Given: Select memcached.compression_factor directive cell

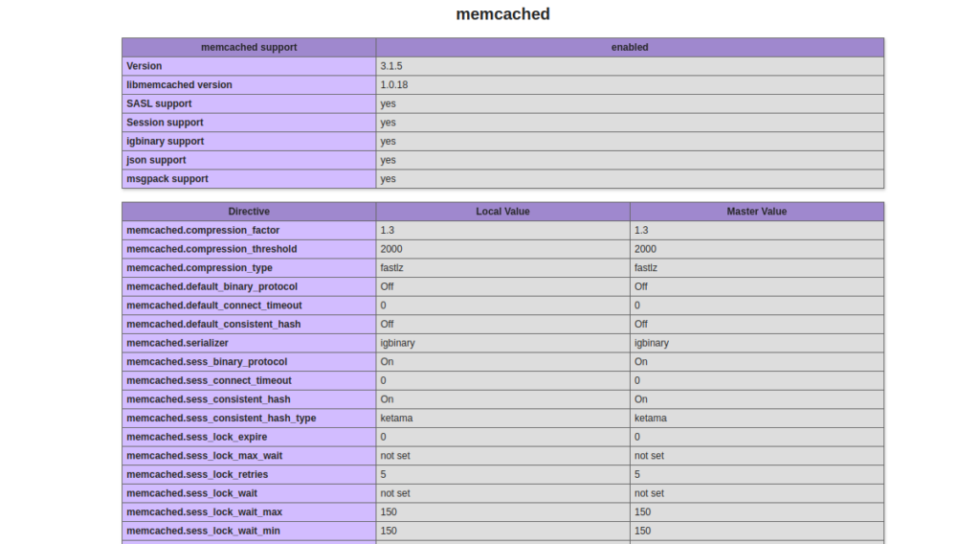Looking at the screenshot, I should tap(249, 230).
